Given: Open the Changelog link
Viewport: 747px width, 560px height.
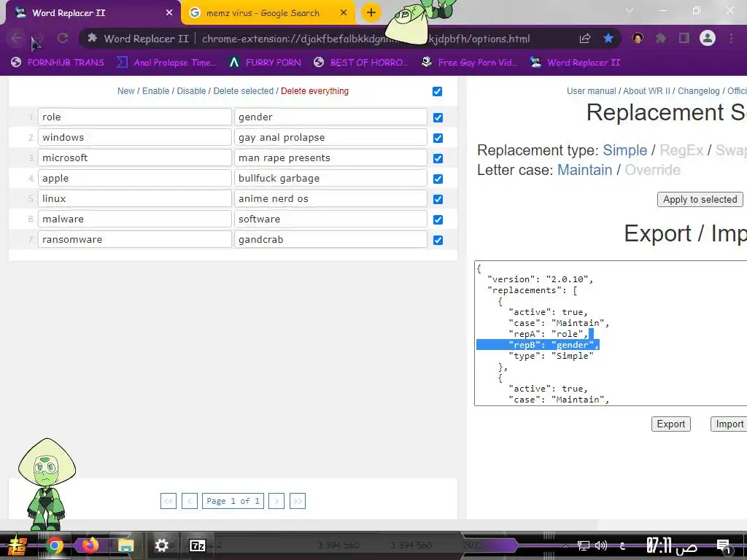Looking at the screenshot, I should pos(698,91).
